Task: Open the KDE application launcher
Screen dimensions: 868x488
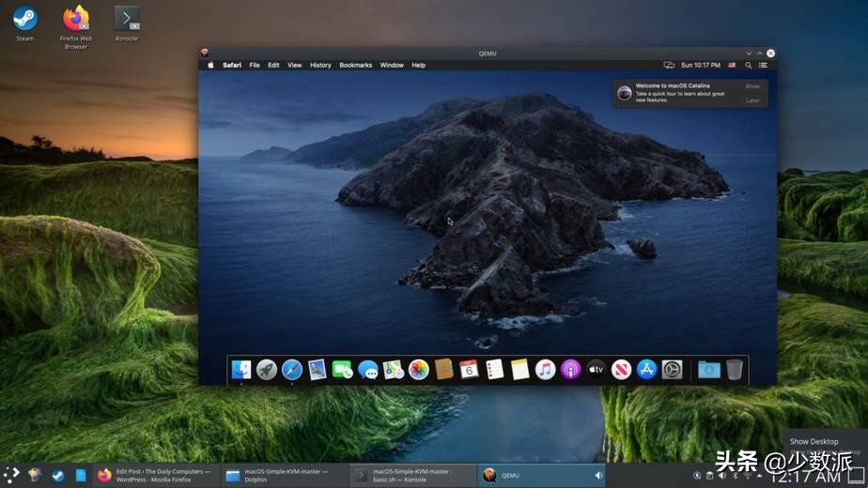Action: pos(11,475)
